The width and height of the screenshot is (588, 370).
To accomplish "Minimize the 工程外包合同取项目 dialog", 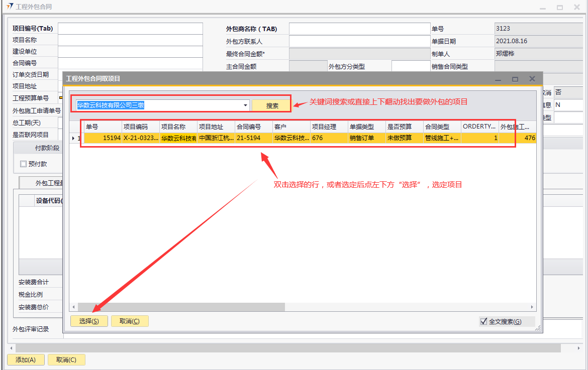I will tap(498, 79).
